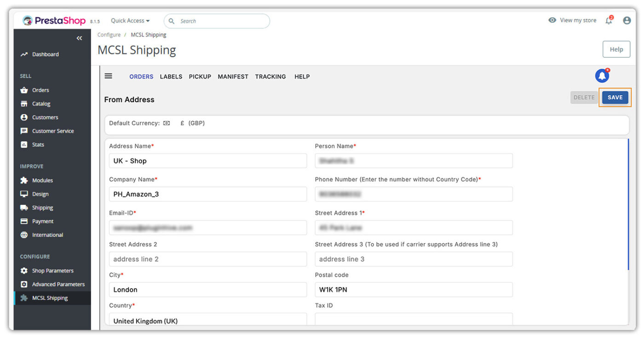The height and width of the screenshot is (339, 644).
Task: Click the View my store eye icon
Action: tap(552, 20)
